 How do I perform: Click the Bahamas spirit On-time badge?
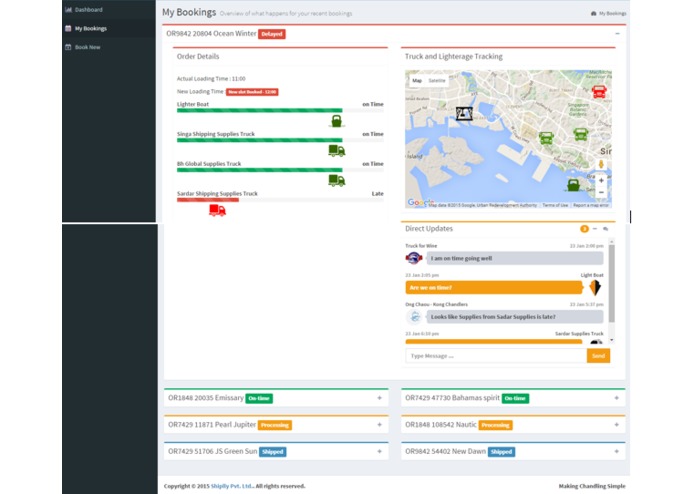tap(515, 398)
